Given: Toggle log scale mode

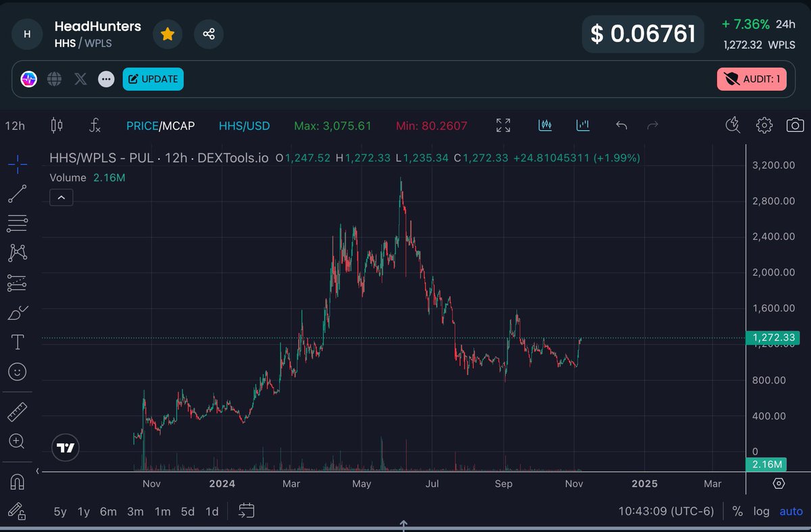Looking at the screenshot, I should point(762,511).
